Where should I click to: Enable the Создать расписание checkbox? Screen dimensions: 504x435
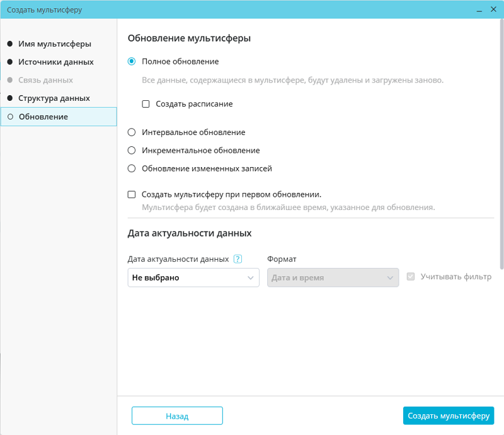(x=146, y=104)
